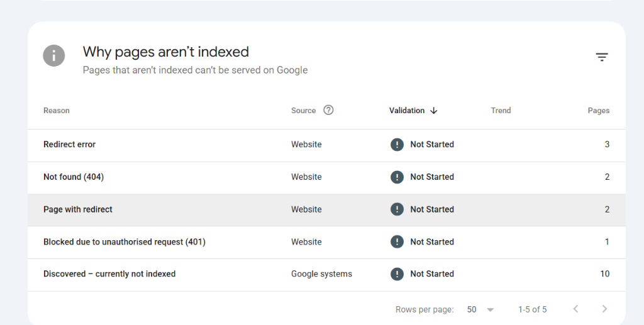The height and width of the screenshot is (325, 644).
Task: Open the Source column help question mark
Action: 328,110
